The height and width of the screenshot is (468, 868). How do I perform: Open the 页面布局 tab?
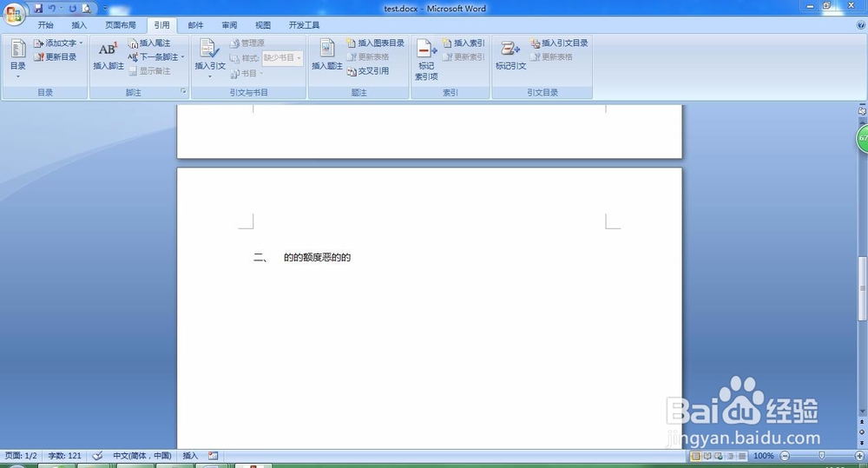pyautogui.click(x=120, y=25)
